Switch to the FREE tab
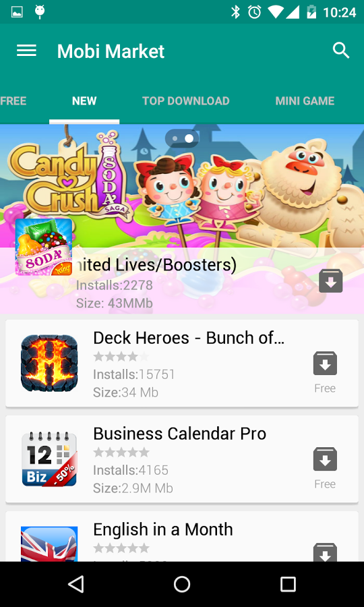Image resolution: width=364 pixels, height=607 pixels. [x=13, y=101]
